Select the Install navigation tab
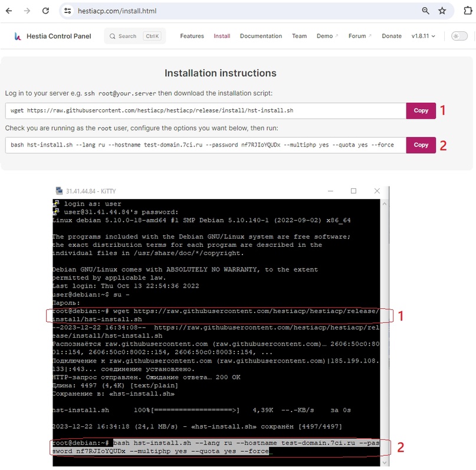Screen dimensions: 476x470 click(x=222, y=36)
